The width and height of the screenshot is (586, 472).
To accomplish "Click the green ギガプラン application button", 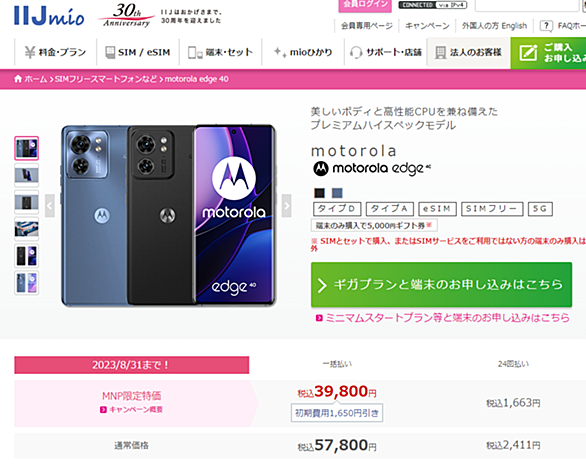I will coord(441,284).
